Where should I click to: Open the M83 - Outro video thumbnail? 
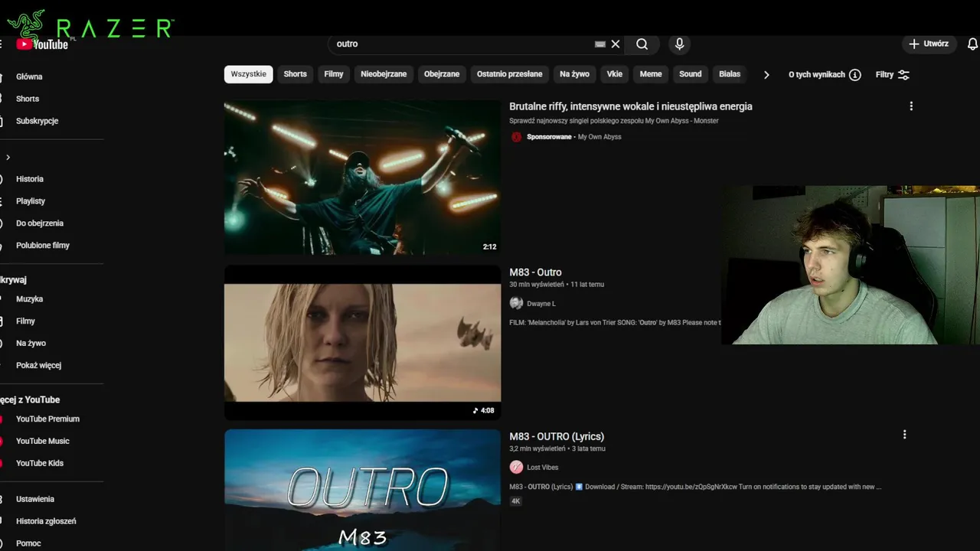(362, 342)
